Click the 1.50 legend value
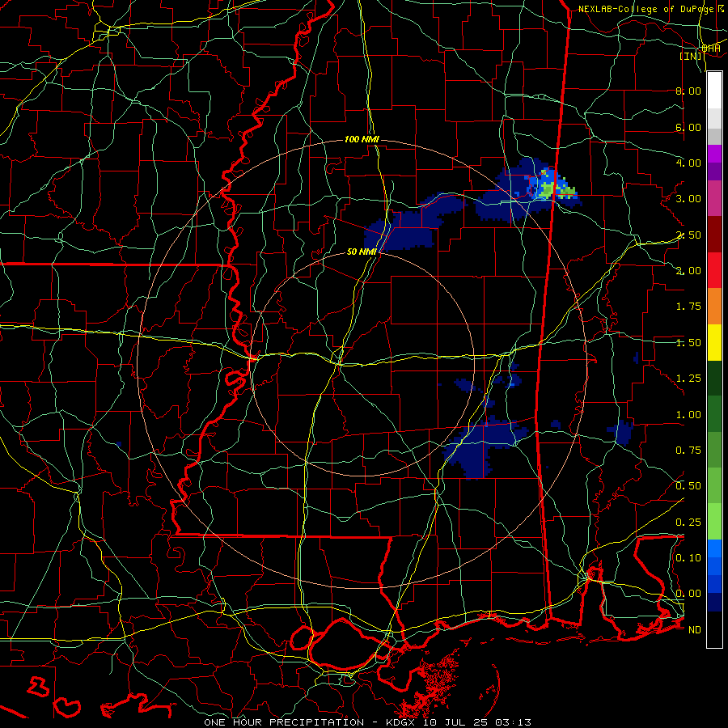728x728 pixels. [688, 343]
